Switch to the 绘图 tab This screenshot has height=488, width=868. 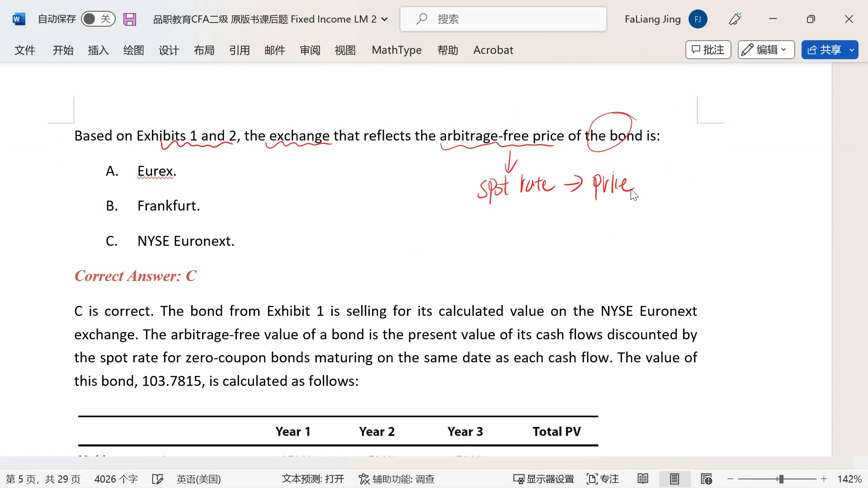point(133,50)
